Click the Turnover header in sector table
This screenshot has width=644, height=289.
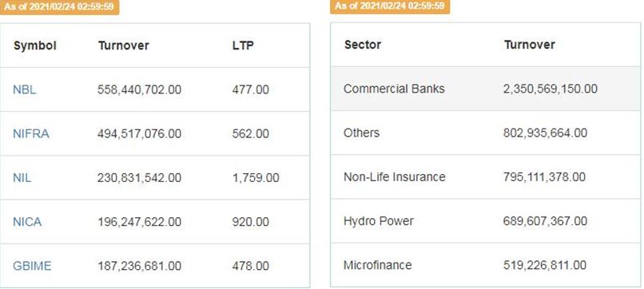(530, 45)
